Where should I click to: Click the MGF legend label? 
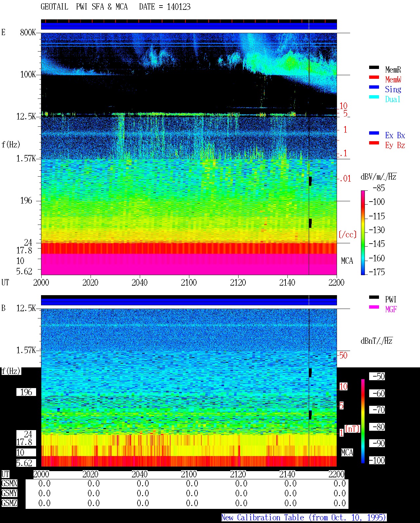click(x=391, y=309)
